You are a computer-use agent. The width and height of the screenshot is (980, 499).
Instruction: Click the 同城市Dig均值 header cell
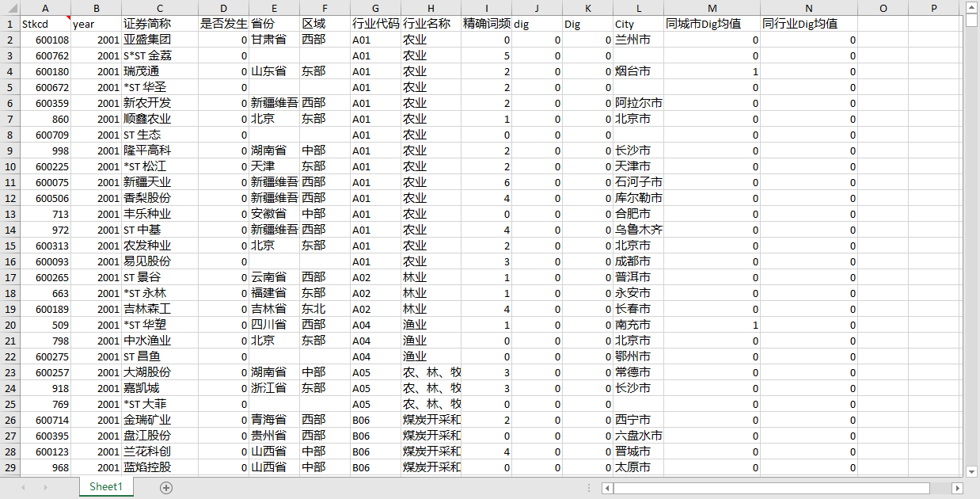click(x=712, y=24)
